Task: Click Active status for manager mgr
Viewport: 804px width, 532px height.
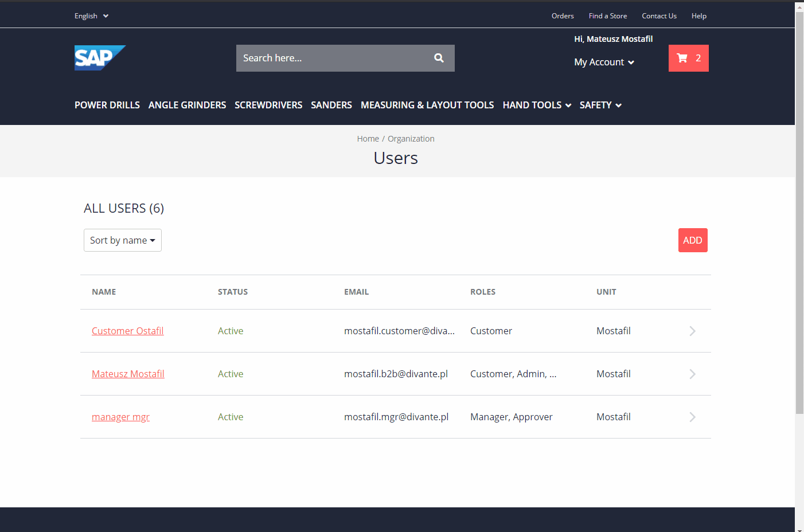Action: (231, 417)
